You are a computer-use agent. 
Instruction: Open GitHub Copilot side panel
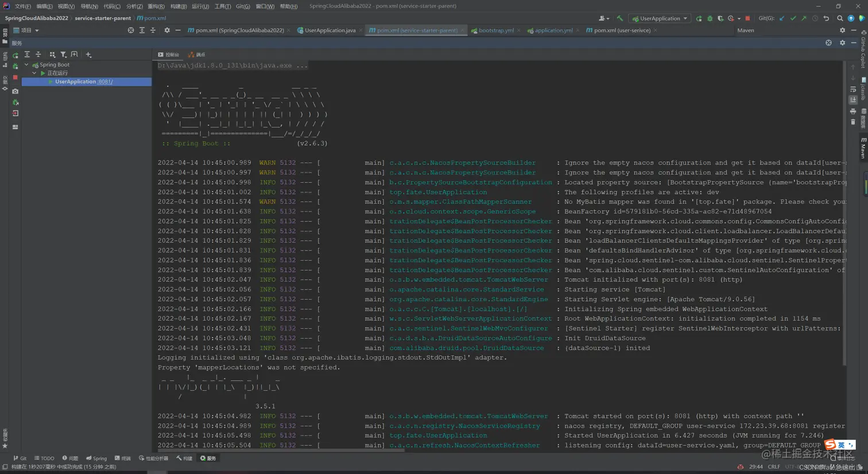point(863,50)
